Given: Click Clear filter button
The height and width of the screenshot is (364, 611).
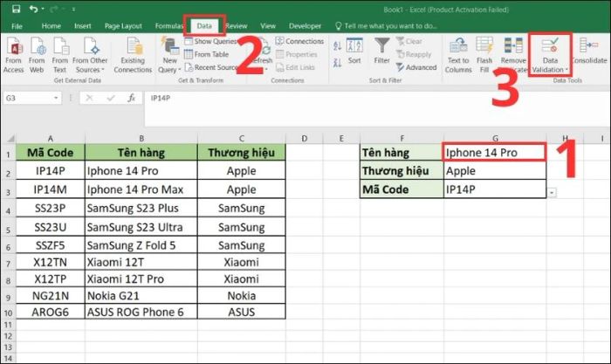Looking at the screenshot, I should point(409,41).
